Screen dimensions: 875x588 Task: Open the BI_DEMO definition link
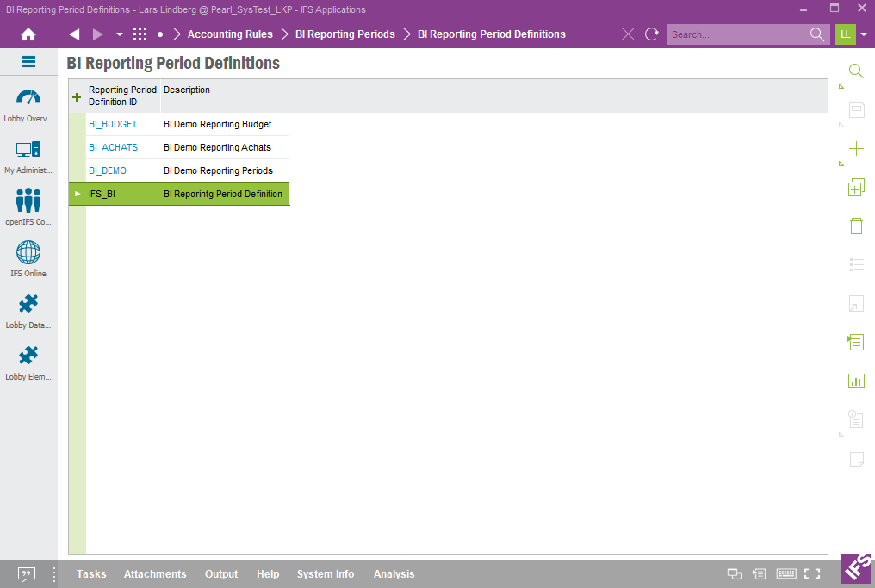pyautogui.click(x=108, y=170)
